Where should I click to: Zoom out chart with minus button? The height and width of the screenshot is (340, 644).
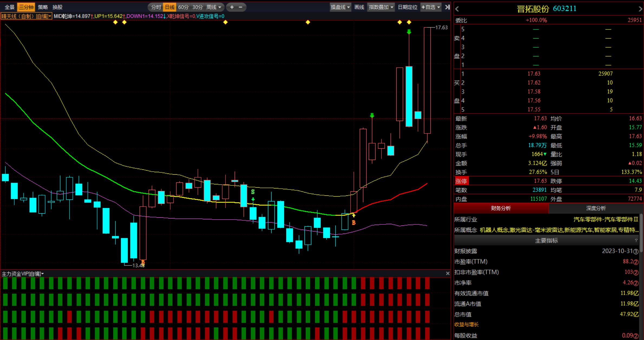click(240, 7)
